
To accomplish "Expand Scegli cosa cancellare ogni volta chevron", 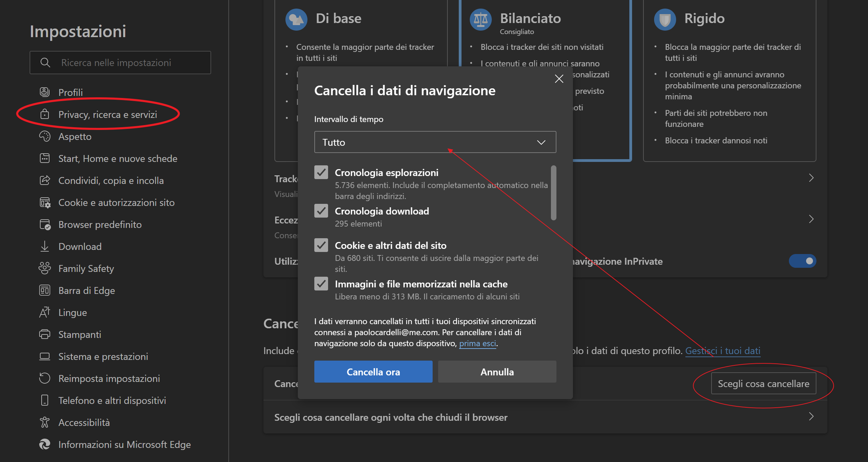I will 811,417.
